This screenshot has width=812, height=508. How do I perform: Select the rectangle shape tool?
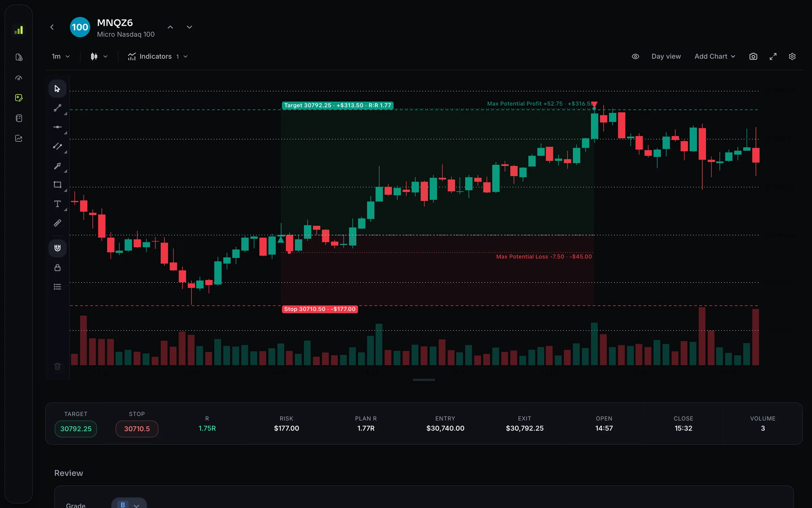57,185
